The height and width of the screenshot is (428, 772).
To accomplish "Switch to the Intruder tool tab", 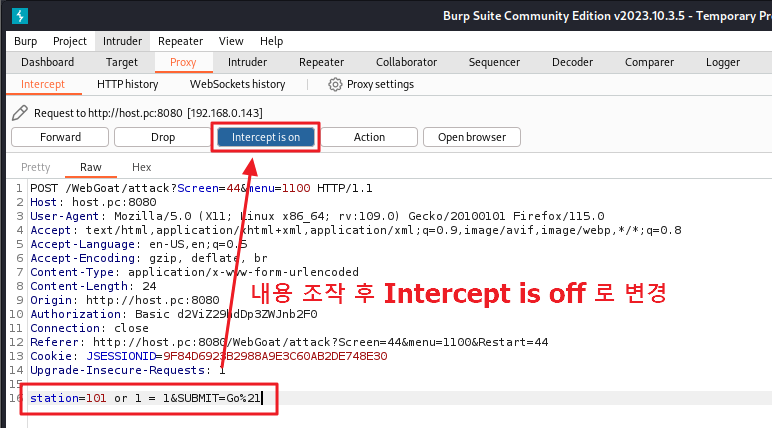I will [x=247, y=62].
